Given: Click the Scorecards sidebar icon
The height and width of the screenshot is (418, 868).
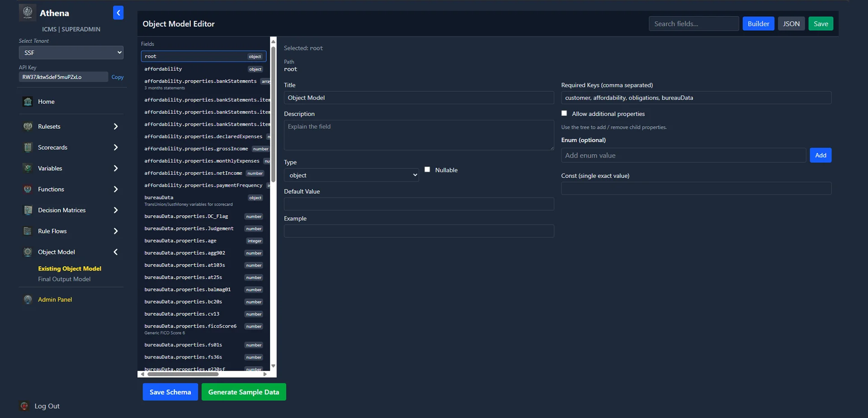Looking at the screenshot, I should click(x=28, y=147).
